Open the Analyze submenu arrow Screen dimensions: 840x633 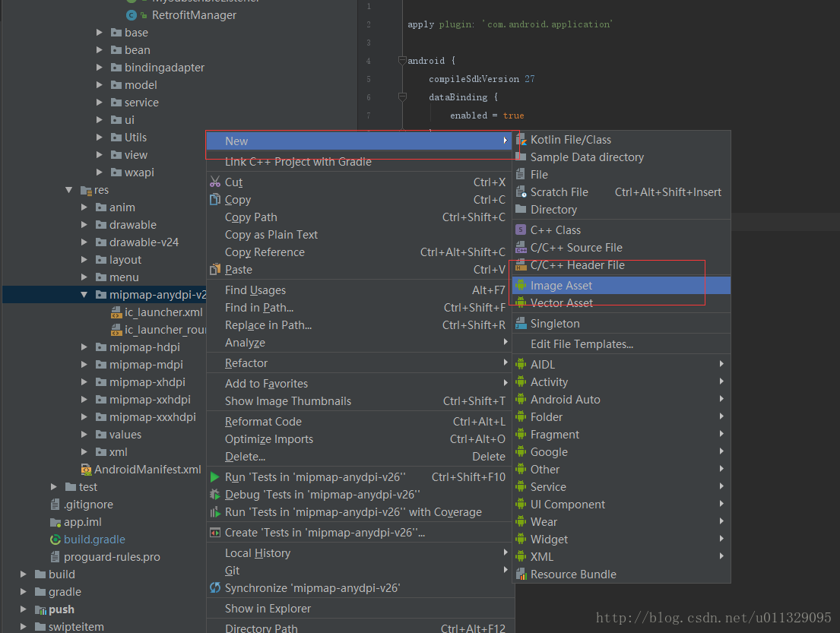506,342
